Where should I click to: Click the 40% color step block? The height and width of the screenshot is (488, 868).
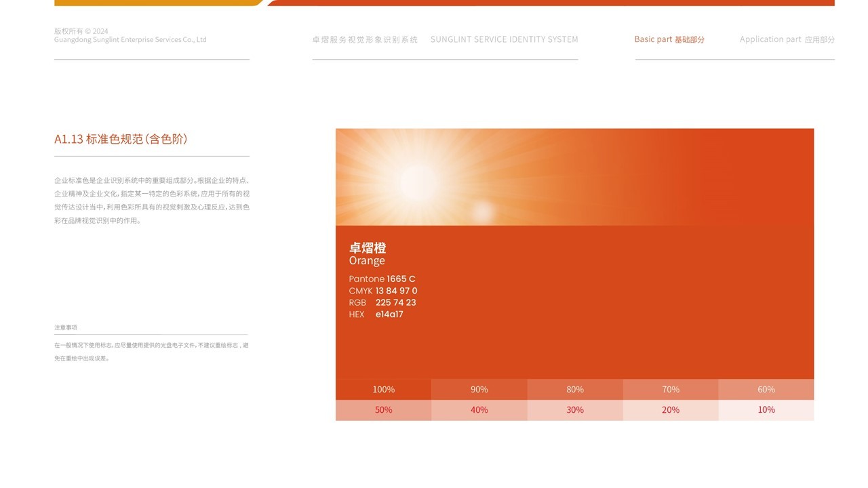(479, 409)
